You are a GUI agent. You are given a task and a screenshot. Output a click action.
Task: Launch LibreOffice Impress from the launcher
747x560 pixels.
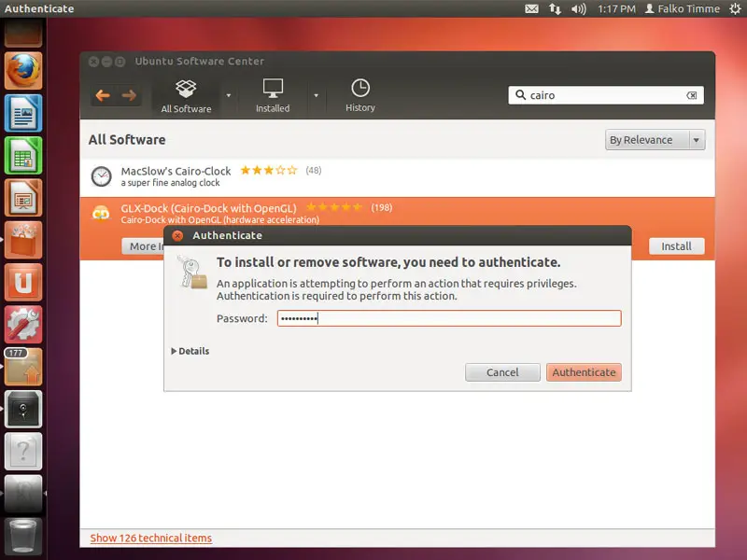point(23,198)
